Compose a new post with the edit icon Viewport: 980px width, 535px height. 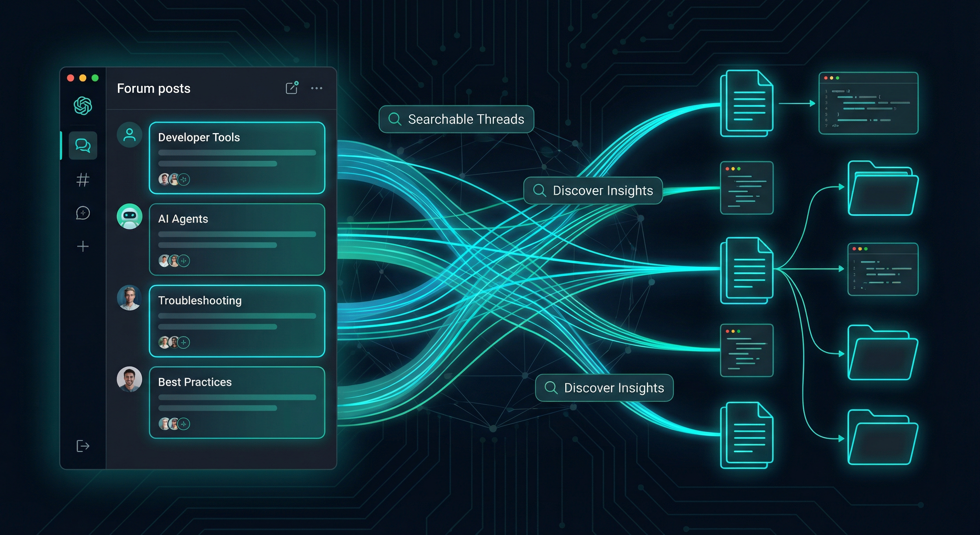point(291,88)
